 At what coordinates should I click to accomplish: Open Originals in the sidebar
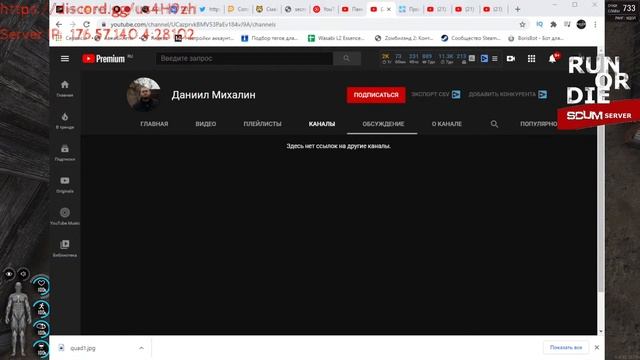click(x=64, y=184)
